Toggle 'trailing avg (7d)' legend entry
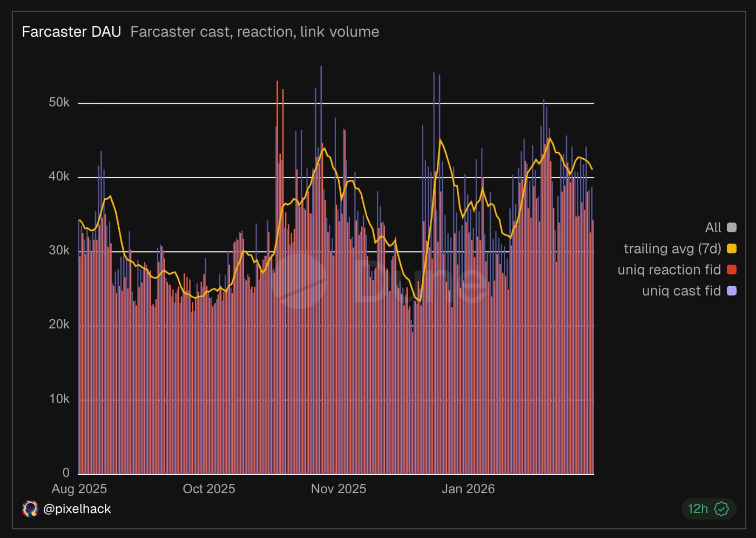The image size is (756, 538). click(x=672, y=248)
